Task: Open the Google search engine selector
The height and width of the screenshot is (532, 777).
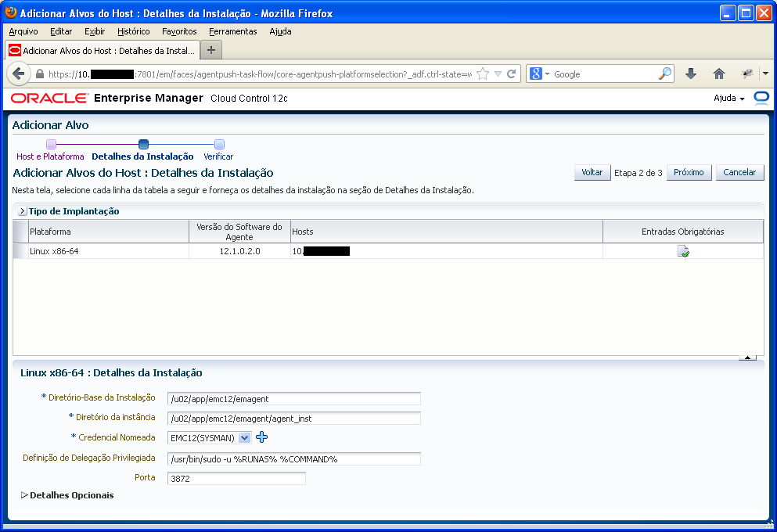Action: (x=540, y=74)
